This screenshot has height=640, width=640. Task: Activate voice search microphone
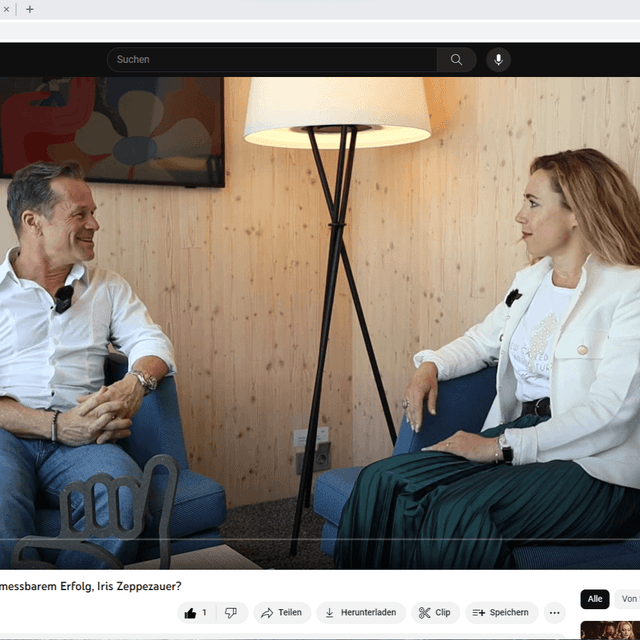(498, 60)
